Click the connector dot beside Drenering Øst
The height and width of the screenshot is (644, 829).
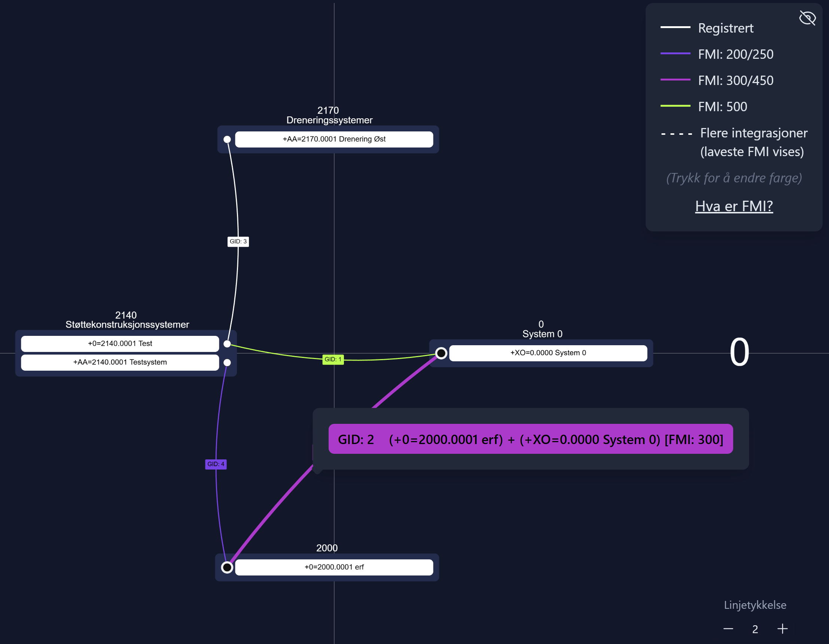click(227, 139)
